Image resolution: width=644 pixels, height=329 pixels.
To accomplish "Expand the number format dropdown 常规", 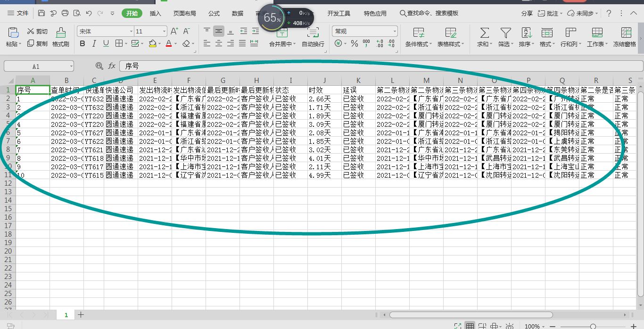I will point(395,32).
